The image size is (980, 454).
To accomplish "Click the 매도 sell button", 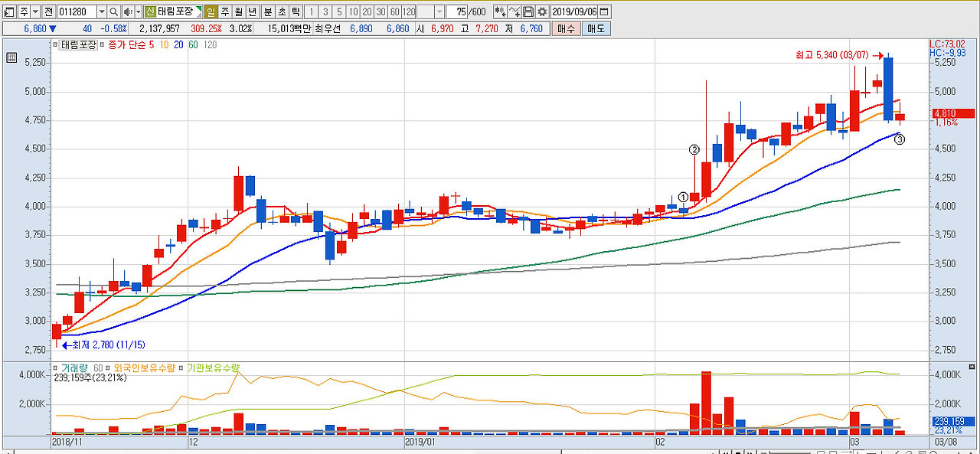I will pos(596,29).
